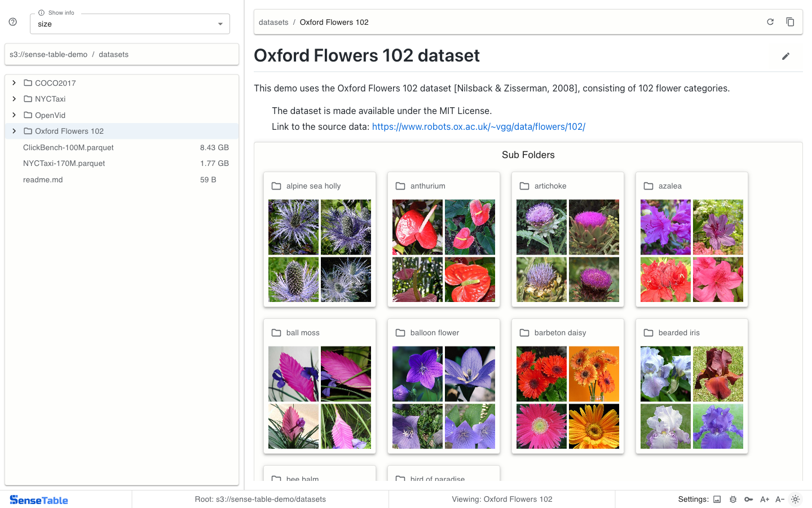Image resolution: width=812 pixels, height=508 pixels.
Task: Click the robots.ox.ac.uk source data link
Action: (x=478, y=126)
